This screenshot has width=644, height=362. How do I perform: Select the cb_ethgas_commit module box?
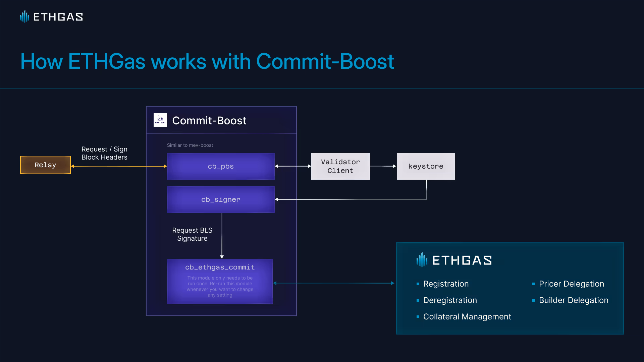(220, 281)
